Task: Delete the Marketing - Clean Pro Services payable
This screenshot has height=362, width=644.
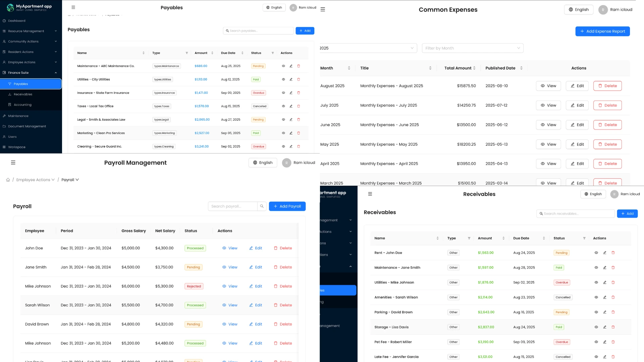Action: point(299,133)
